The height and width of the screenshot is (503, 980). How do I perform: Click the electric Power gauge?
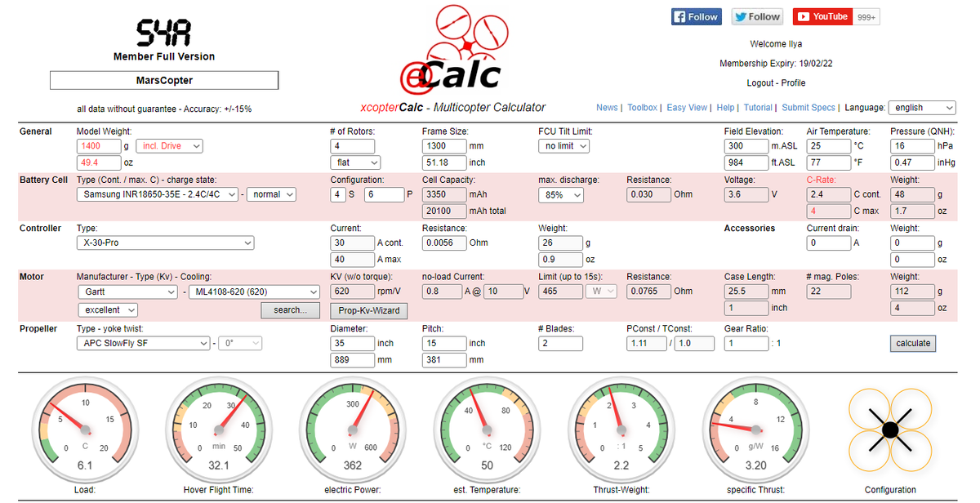[353, 429]
